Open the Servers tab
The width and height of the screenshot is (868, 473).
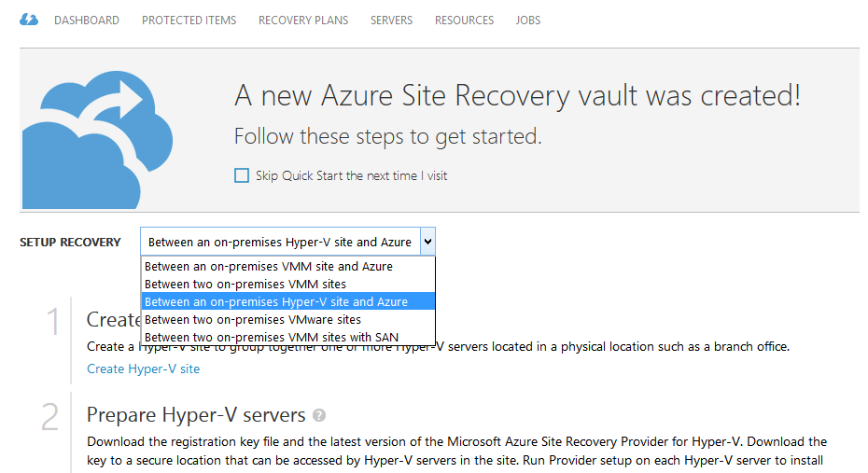[391, 20]
